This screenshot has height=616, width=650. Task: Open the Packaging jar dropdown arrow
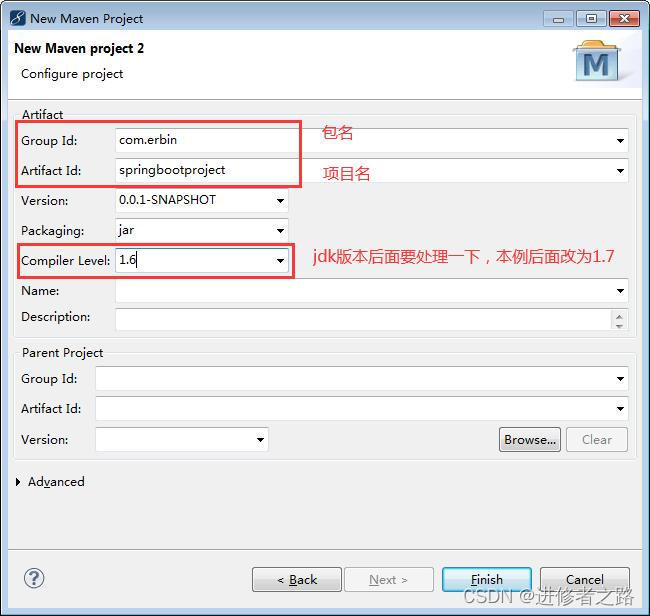pos(280,230)
